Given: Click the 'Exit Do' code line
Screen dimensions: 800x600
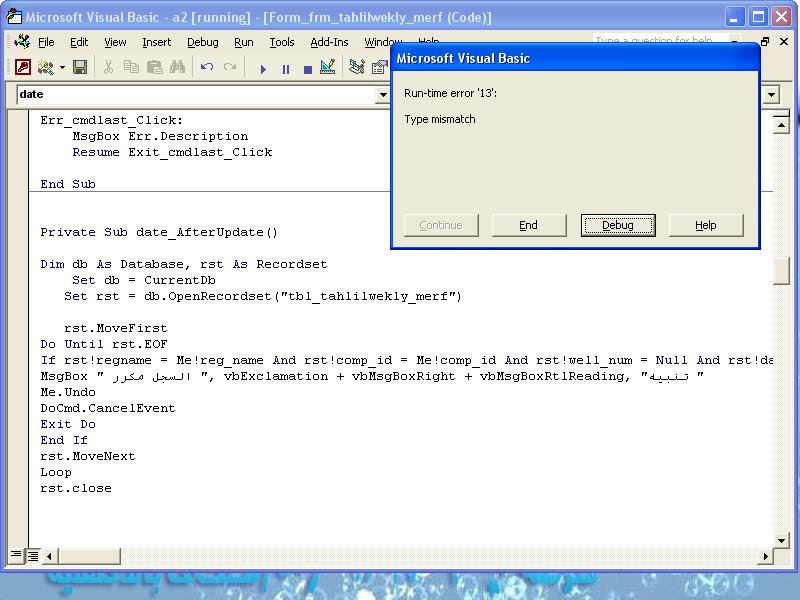Looking at the screenshot, I should 68,424.
